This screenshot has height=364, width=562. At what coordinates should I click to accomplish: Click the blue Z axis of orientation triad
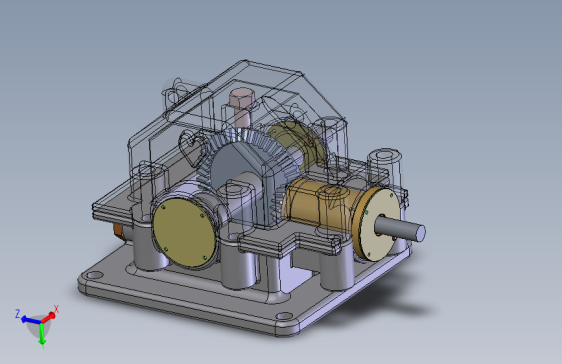(31, 319)
